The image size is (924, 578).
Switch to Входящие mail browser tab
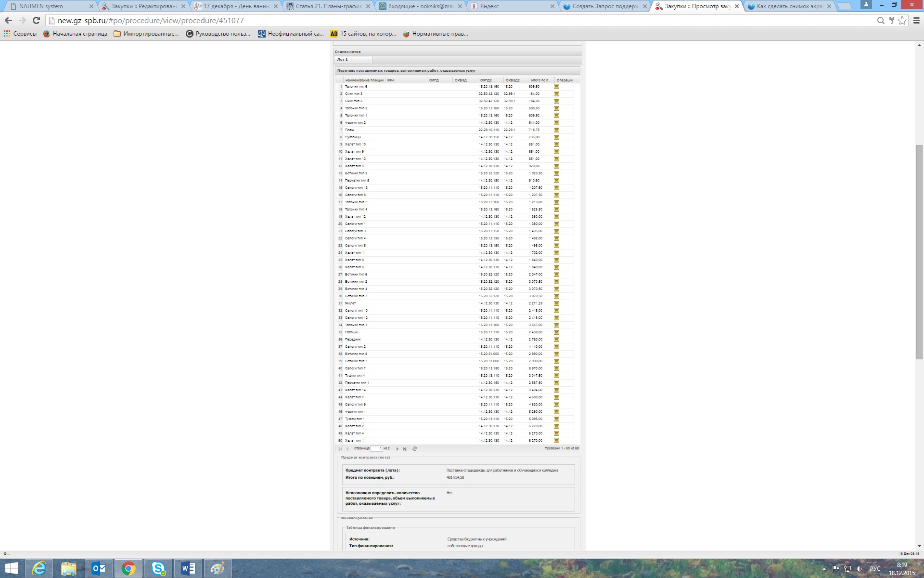point(420,6)
